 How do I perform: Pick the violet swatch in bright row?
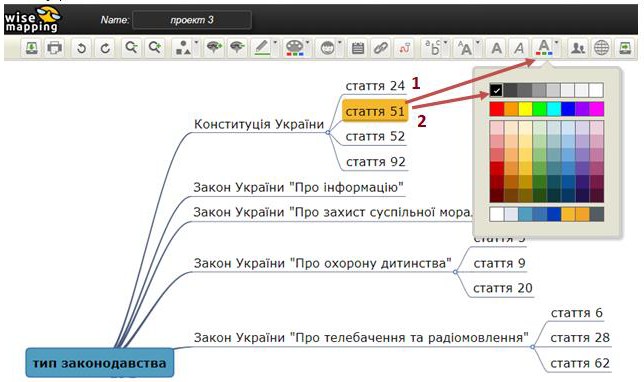tap(582, 109)
